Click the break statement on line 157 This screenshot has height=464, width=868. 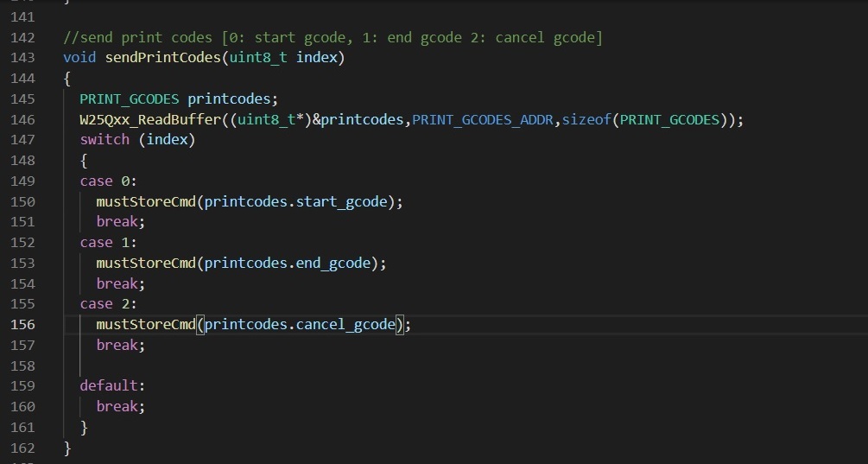[121, 345]
